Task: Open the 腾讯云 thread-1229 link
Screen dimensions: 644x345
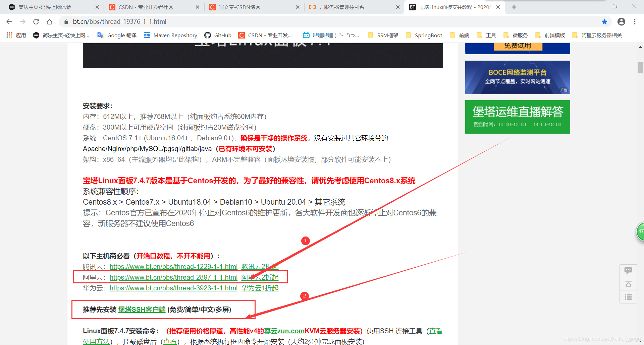Action: pos(173,267)
